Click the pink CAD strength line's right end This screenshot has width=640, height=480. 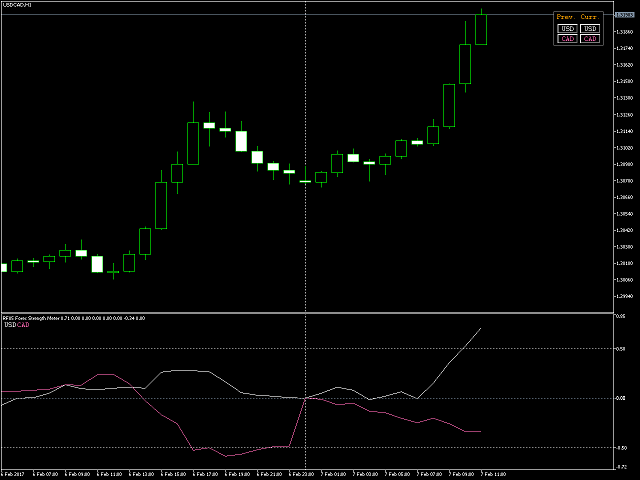481,431
